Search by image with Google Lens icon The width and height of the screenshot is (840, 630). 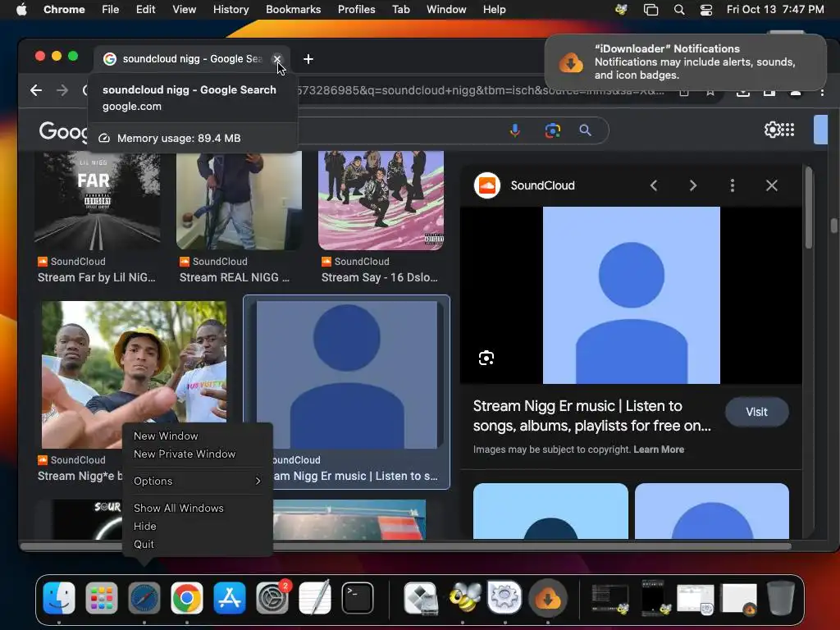coord(552,130)
